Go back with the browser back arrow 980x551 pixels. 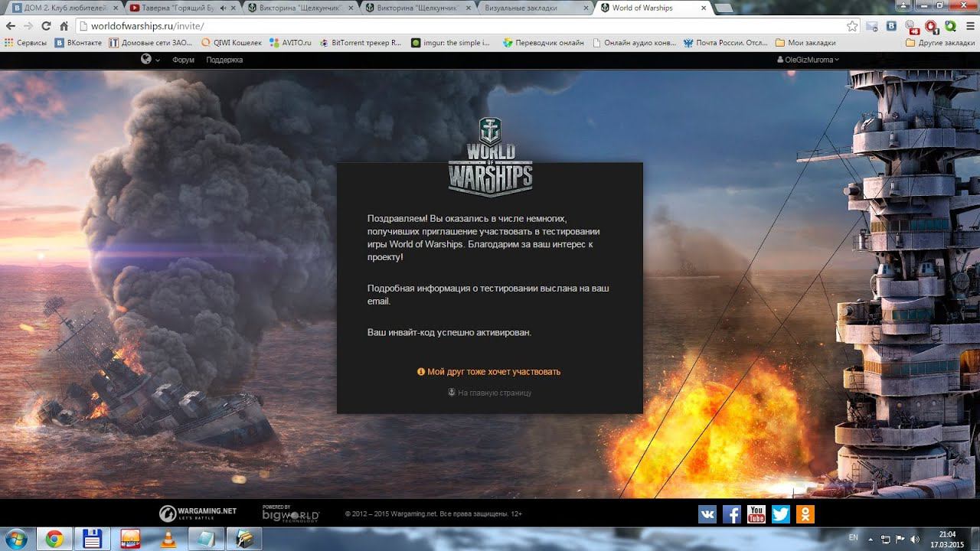pyautogui.click(x=11, y=26)
